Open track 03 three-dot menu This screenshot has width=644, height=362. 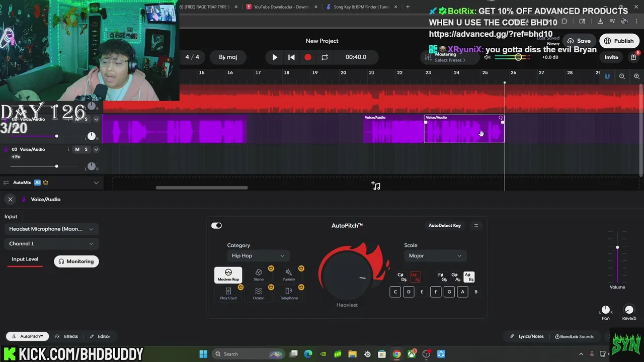tap(68, 149)
